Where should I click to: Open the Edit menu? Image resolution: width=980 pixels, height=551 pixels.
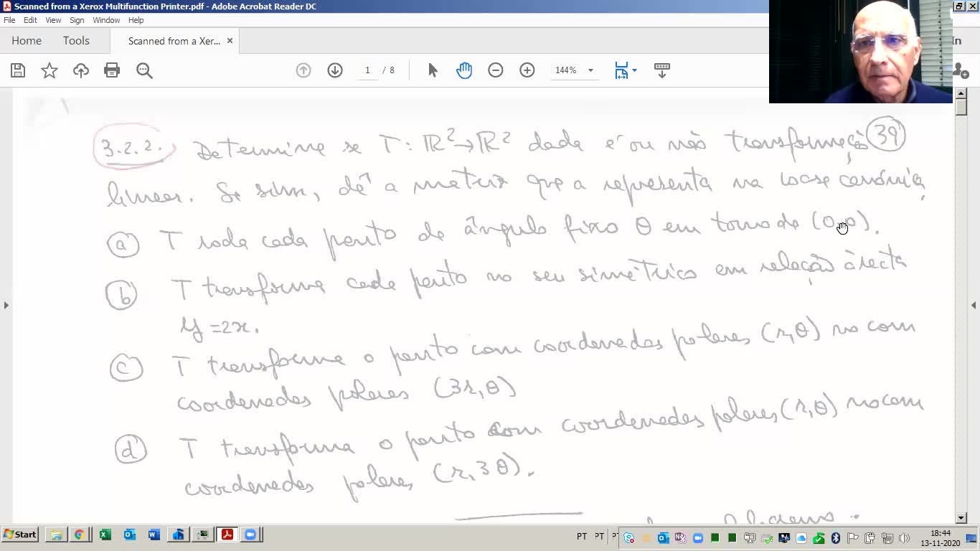coord(30,20)
